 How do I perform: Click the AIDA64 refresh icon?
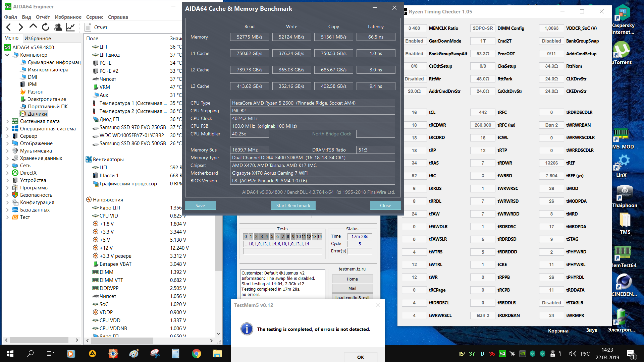pyautogui.click(x=46, y=27)
